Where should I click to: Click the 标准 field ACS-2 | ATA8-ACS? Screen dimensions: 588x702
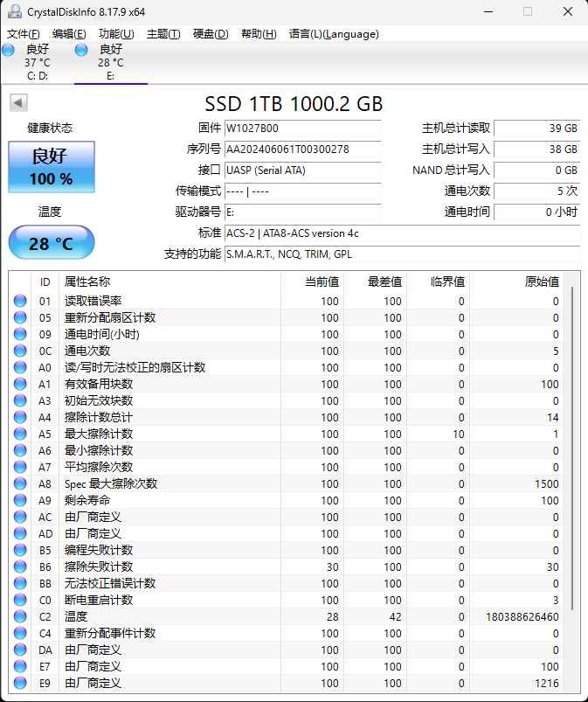[402, 233]
